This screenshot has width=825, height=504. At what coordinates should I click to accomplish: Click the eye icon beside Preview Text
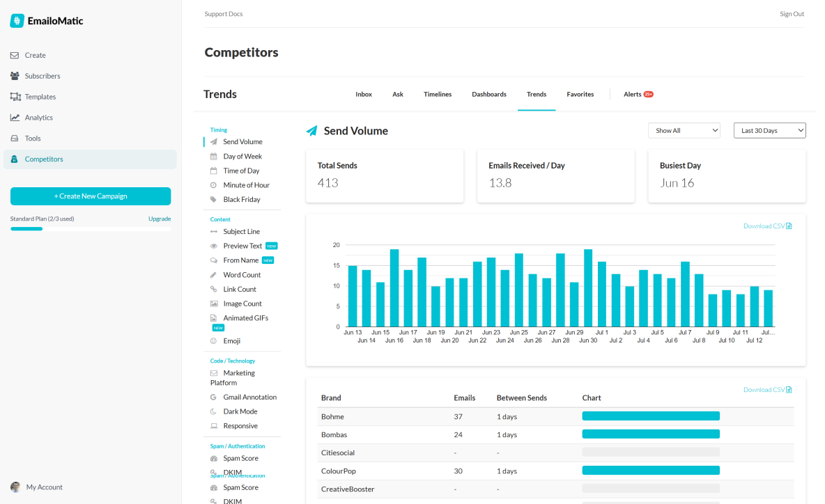214,246
